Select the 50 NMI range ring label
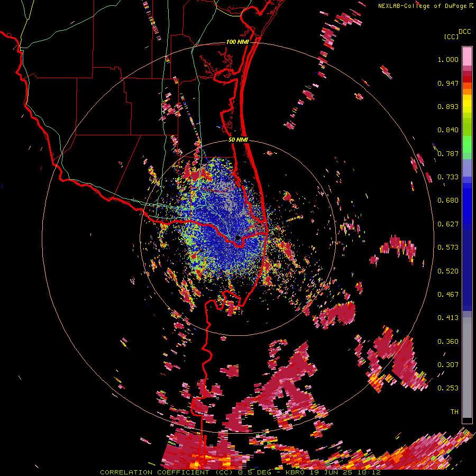 point(238,140)
